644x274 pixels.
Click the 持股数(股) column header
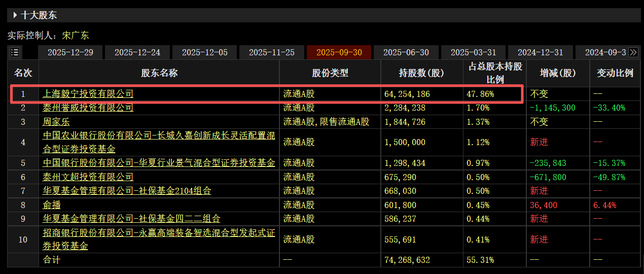[421, 73]
